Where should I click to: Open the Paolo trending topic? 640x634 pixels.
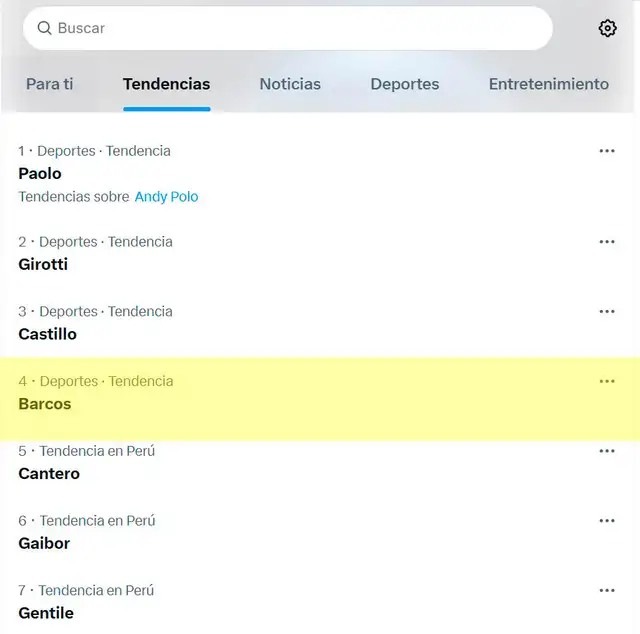tap(40, 173)
